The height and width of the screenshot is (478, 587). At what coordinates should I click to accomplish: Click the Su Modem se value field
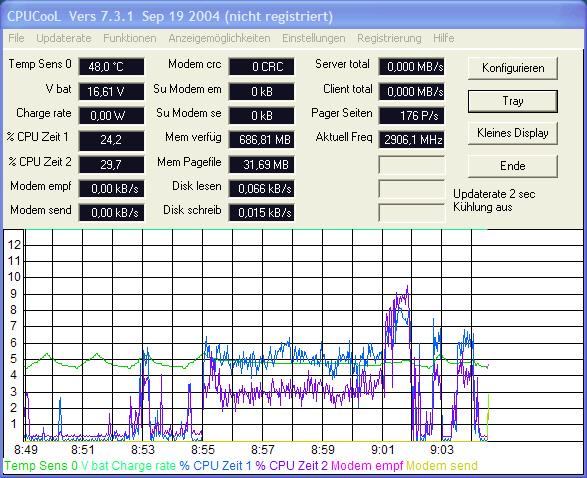[261, 116]
